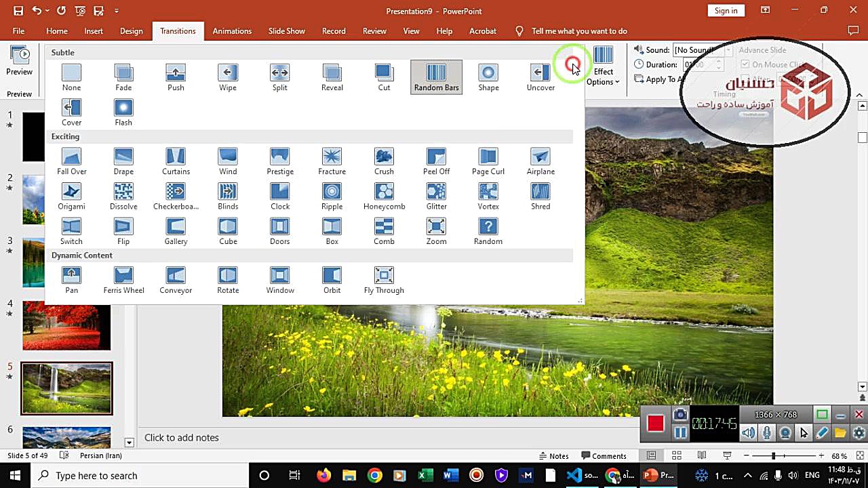The width and height of the screenshot is (868, 488).
Task: Apply the Ferris Wheel dynamic transition
Action: click(x=123, y=281)
